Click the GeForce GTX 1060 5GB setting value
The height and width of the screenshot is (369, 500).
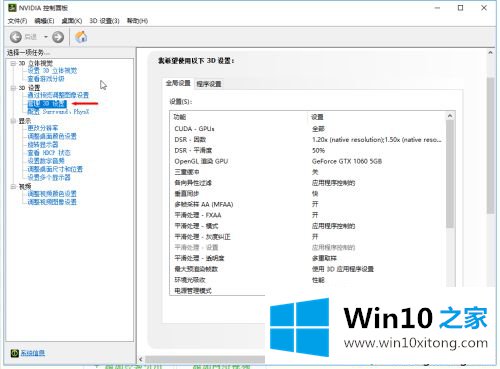point(347,161)
